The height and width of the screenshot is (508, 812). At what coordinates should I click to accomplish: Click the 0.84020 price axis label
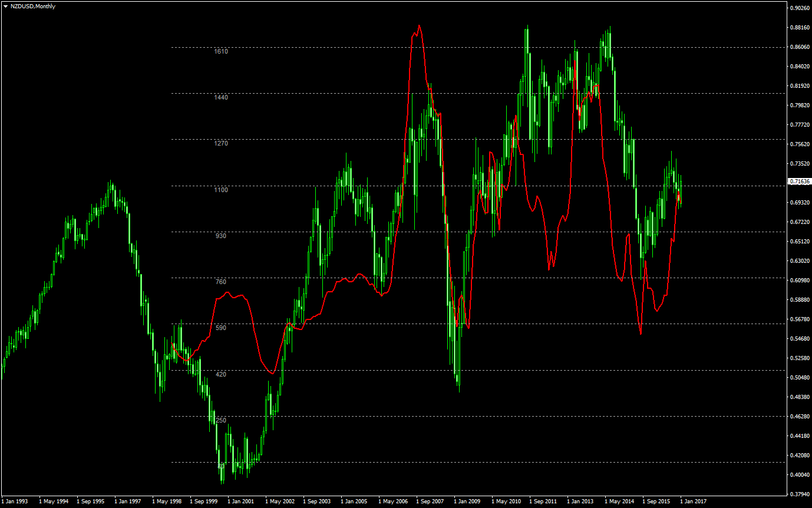click(x=799, y=67)
